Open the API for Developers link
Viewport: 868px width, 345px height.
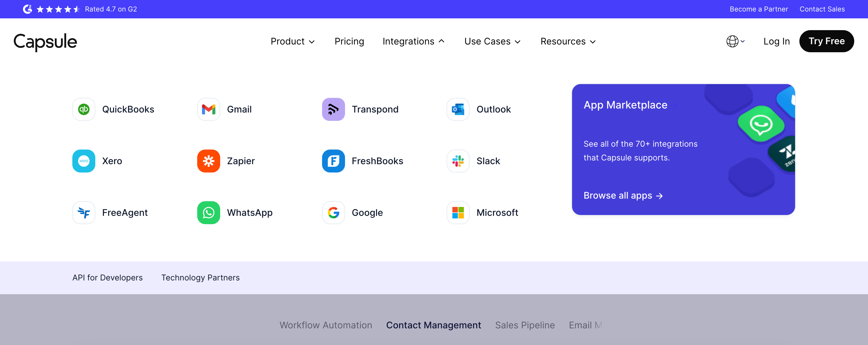pyautogui.click(x=107, y=278)
